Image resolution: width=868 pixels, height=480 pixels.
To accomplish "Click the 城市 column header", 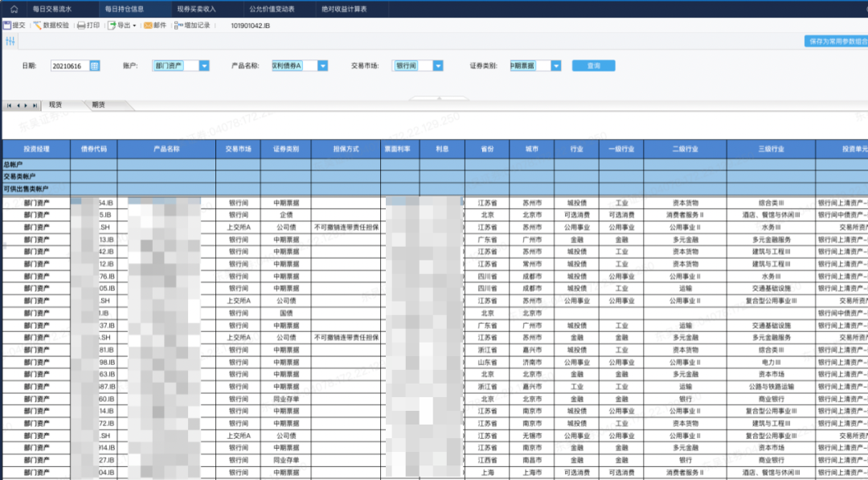I will [x=532, y=150].
